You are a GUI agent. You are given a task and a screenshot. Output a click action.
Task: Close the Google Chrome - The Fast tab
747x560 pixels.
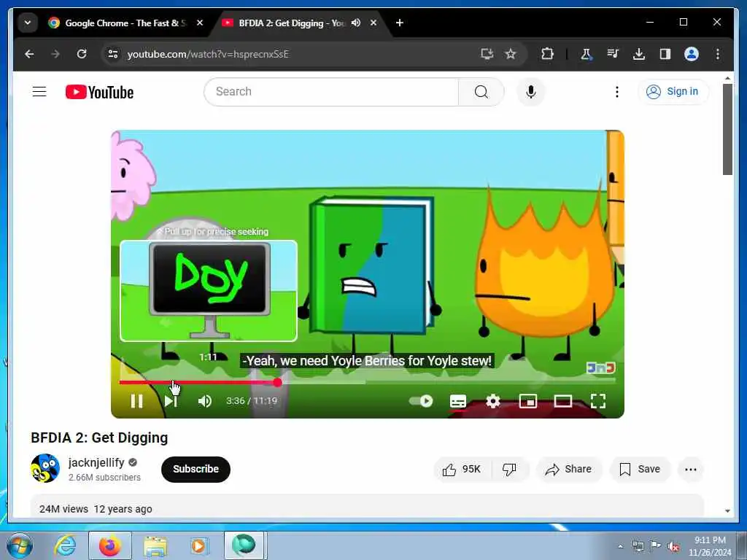200,23
